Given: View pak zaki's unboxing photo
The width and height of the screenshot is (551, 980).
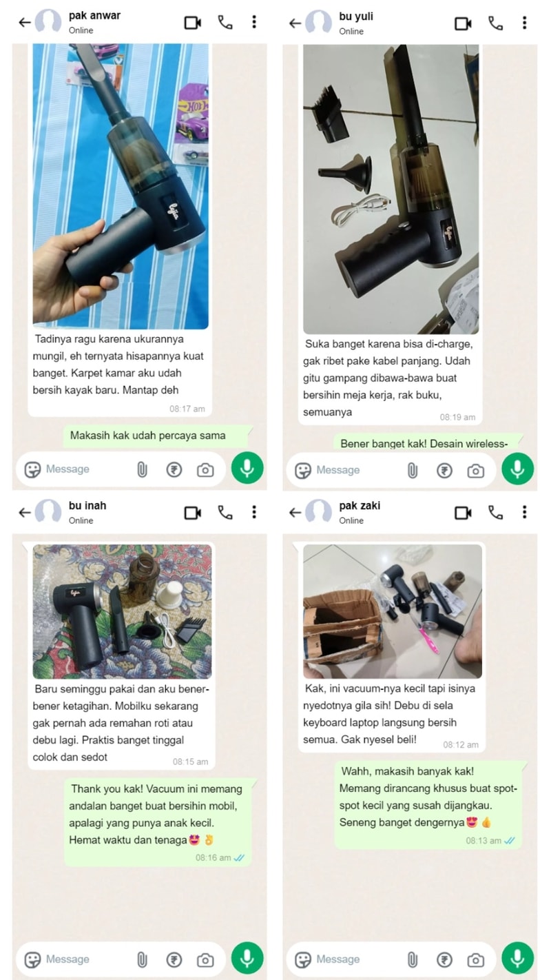Looking at the screenshot, I should point(393,611).
